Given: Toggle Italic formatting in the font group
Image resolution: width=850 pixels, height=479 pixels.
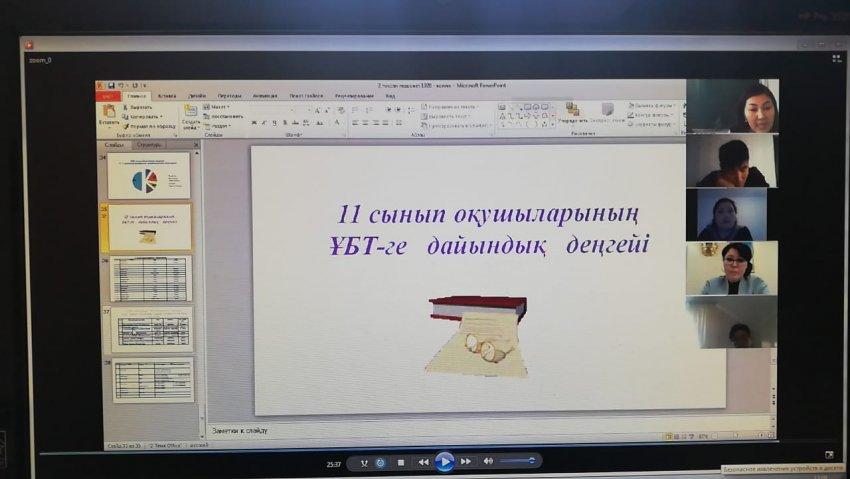Looking at the screenshot, I should pyautogui.click(x=264, y=123).
